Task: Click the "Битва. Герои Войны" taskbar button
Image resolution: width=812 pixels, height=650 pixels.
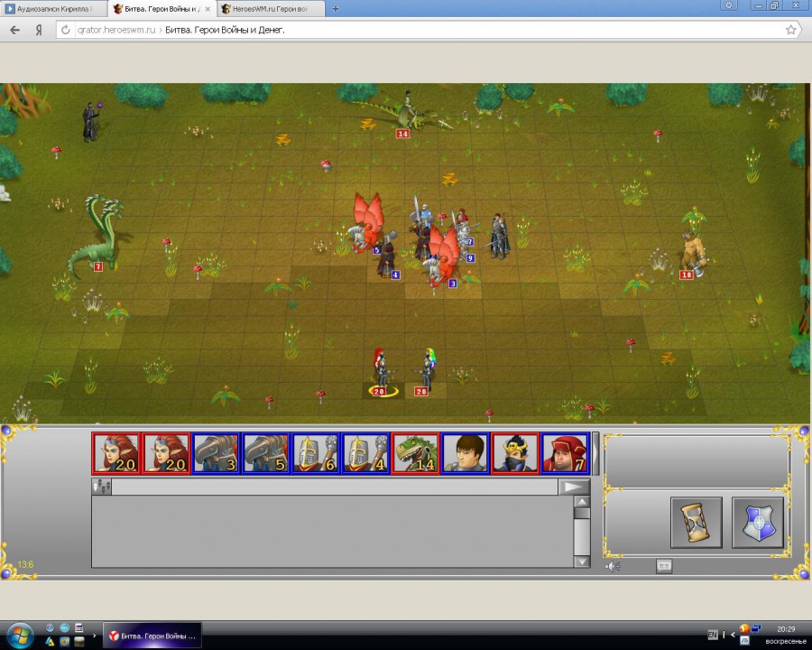Action: coord(152,636)
